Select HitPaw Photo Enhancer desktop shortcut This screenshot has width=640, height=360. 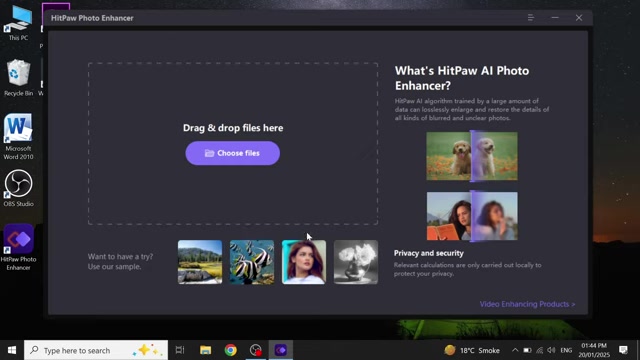pyautogui.click(x=18, y=247)
